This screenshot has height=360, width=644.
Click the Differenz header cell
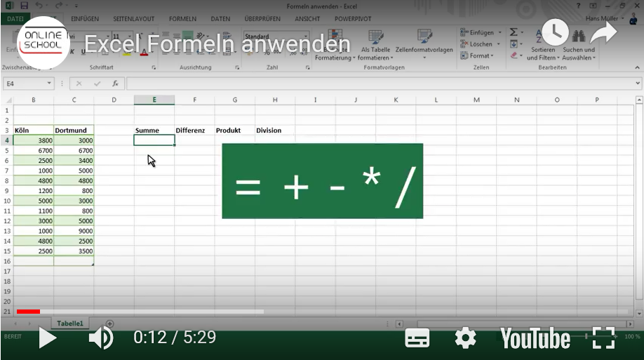tap(194, 131)
